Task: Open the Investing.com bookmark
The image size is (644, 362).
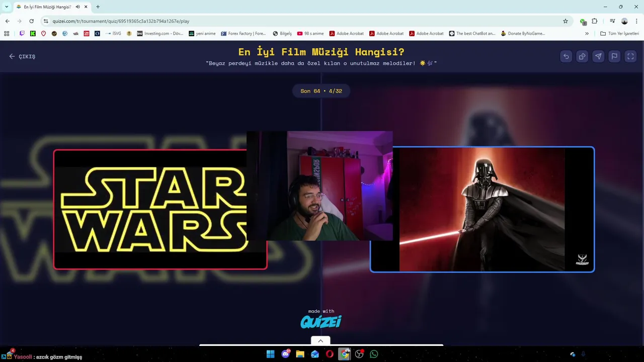Action: coord(160,34)
